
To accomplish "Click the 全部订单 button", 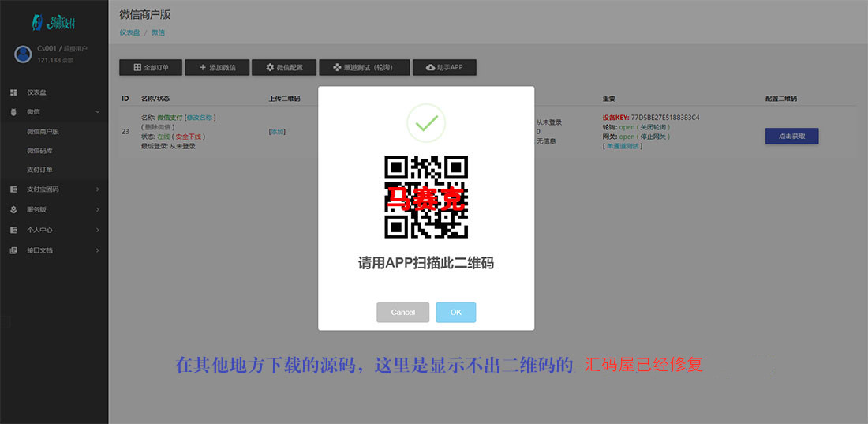I will [x=152, y=68].
